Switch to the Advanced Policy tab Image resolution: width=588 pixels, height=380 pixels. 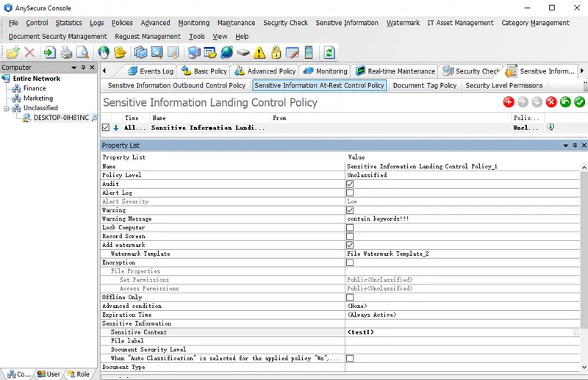(x=265, y=71)
